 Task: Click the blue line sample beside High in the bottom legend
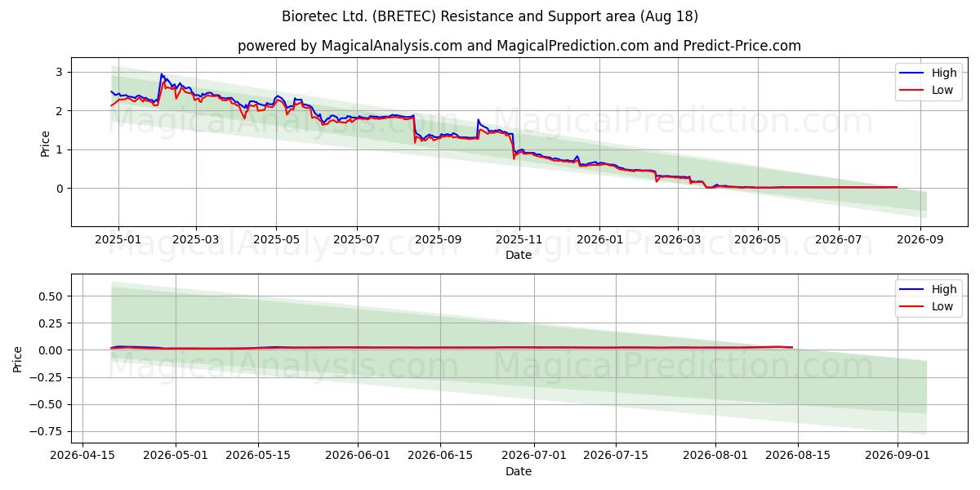[912, 289]
